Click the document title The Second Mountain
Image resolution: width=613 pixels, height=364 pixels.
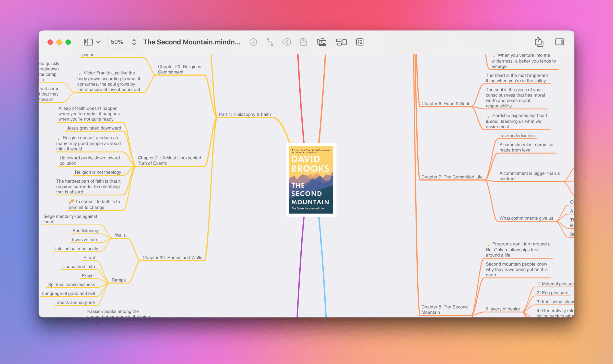tap(192, 42)
